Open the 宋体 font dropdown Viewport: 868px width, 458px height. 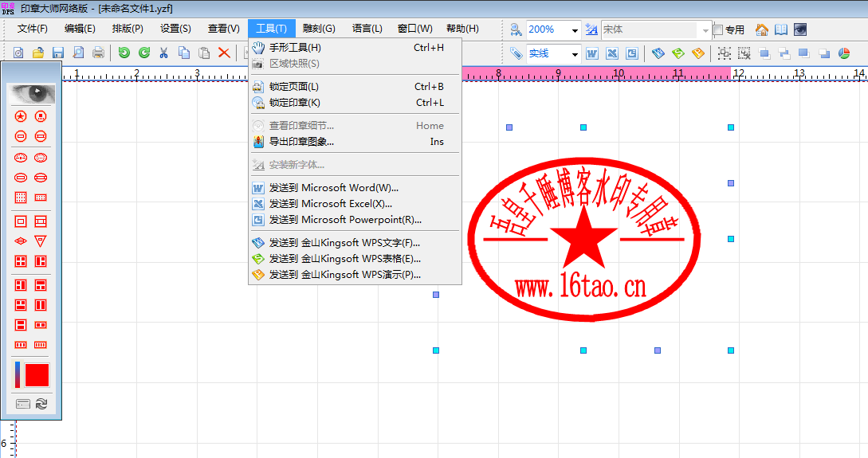click(705, 30)
